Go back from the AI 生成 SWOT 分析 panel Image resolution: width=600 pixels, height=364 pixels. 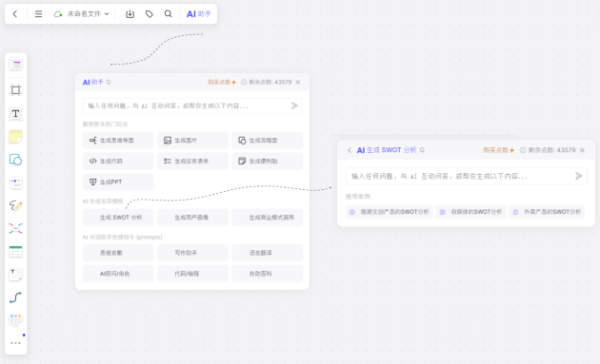[x=349, y=150]
